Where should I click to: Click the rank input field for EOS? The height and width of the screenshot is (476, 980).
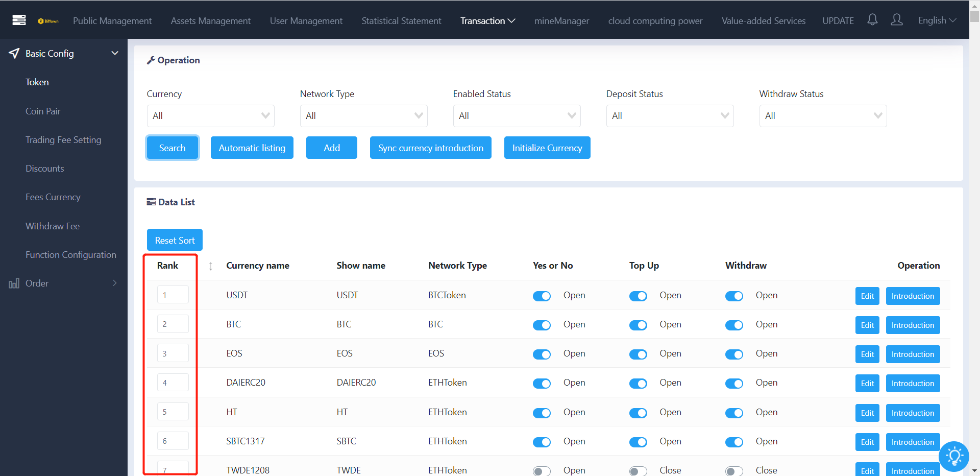[173, 353]
